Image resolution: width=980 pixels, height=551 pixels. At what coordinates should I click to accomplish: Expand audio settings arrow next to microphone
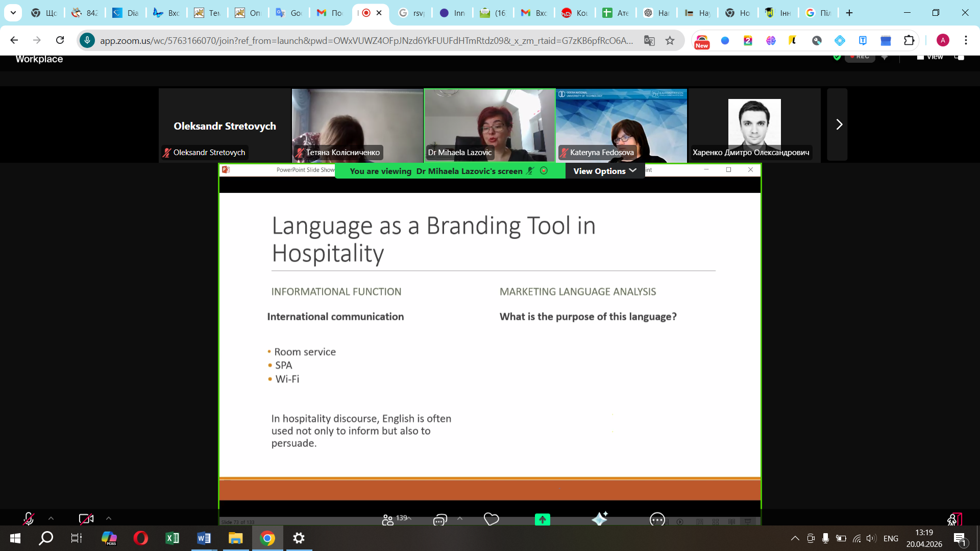51,518
